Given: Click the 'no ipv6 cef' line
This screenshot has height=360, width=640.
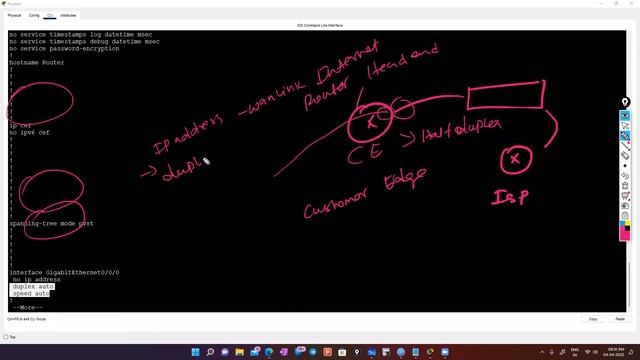Looking at the screenshot, I should tap(29, 133).
